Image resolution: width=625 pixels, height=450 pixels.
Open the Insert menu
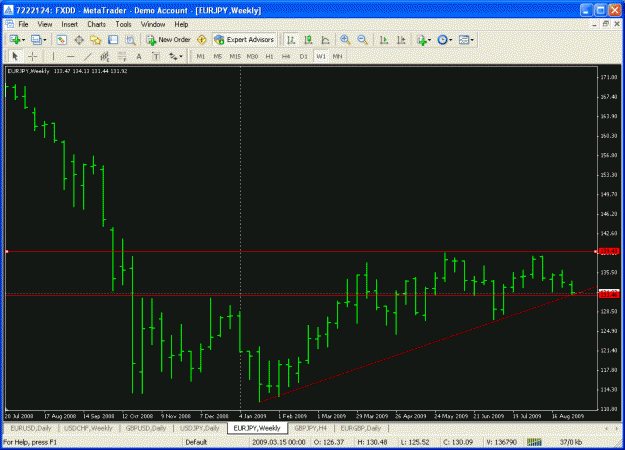(x=69, y=24)
